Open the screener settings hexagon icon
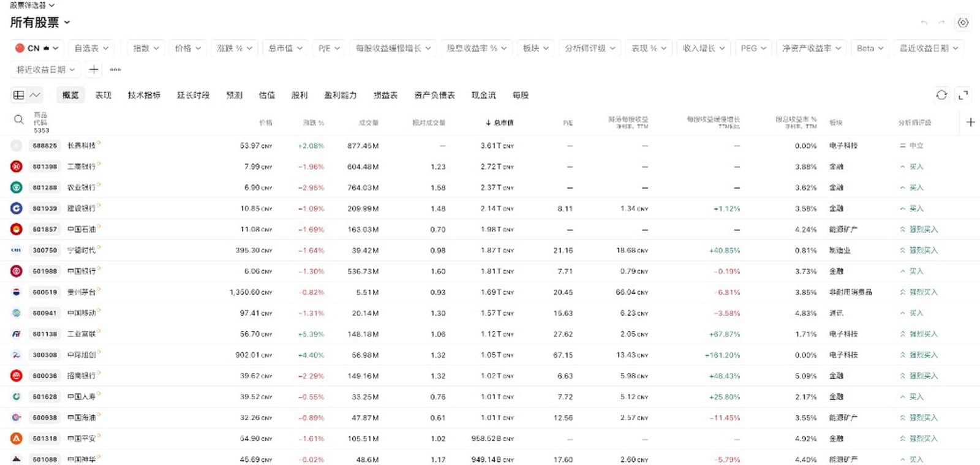 pyautogui.click(x=963, y=23)
